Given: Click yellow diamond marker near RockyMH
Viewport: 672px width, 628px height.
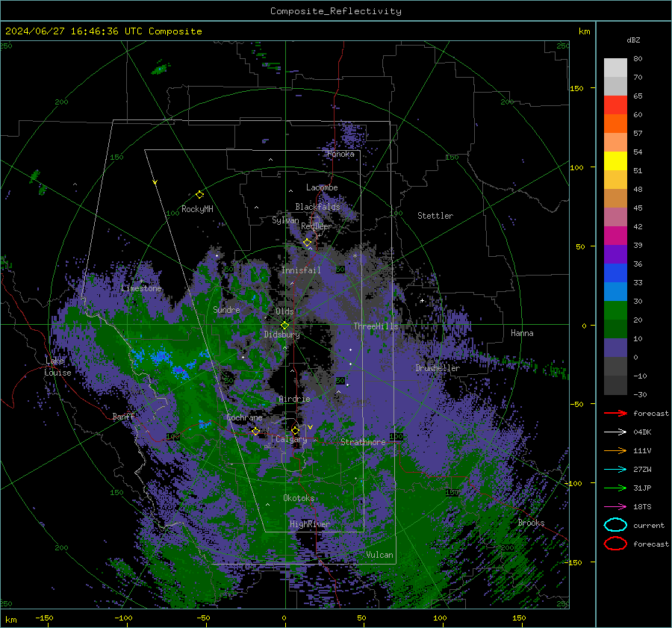Looking at the screenshot, I should (x=199, y=195).
